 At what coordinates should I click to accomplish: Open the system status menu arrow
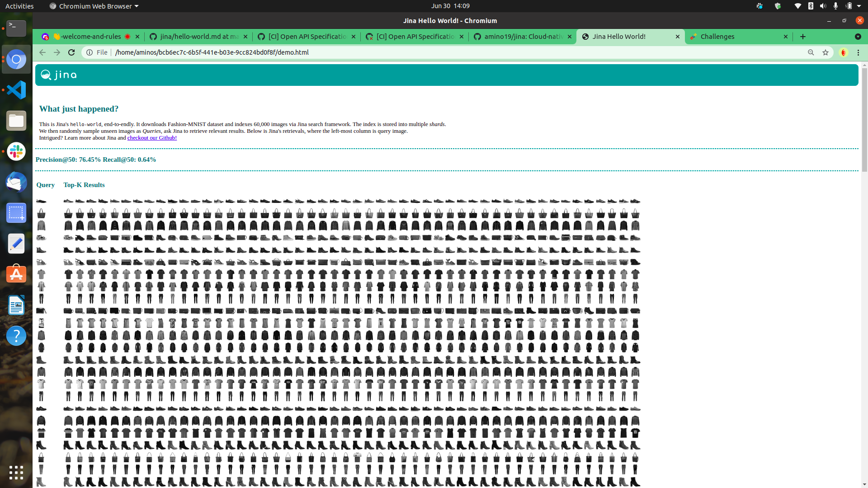pyautogui.click(x=859, y=6)
